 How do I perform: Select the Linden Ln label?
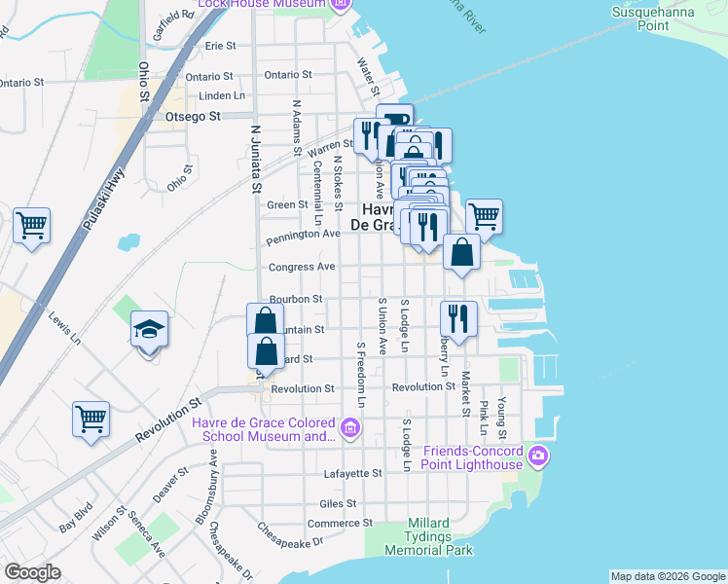point(222,95)
